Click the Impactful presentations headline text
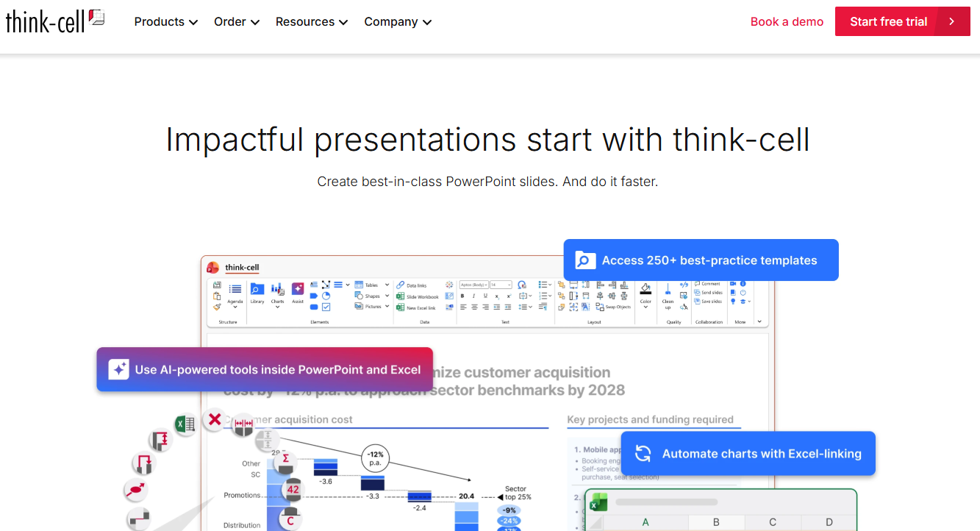The height and width of the screenshot is (531, 980). click(x=488, y=139)
